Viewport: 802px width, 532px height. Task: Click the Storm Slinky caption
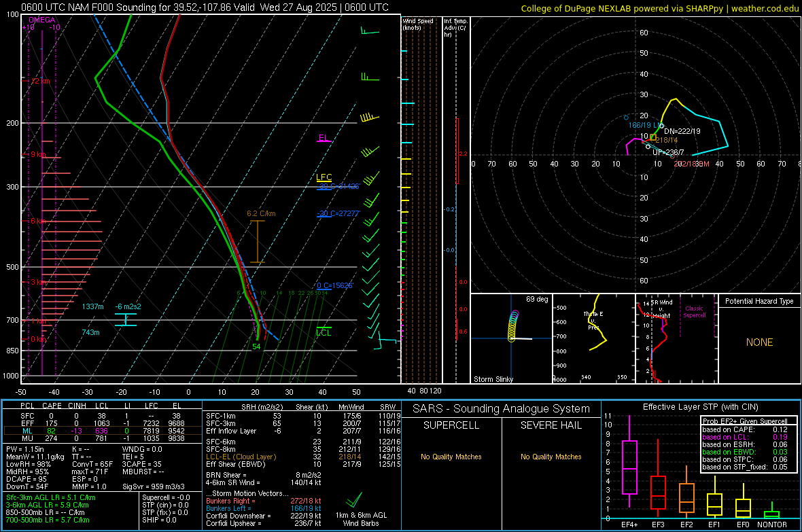point(493,379)
